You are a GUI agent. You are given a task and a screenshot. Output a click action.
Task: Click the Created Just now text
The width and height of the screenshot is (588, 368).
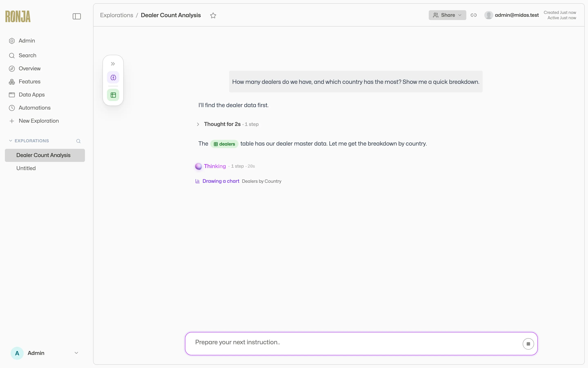[x=560, y=12]
